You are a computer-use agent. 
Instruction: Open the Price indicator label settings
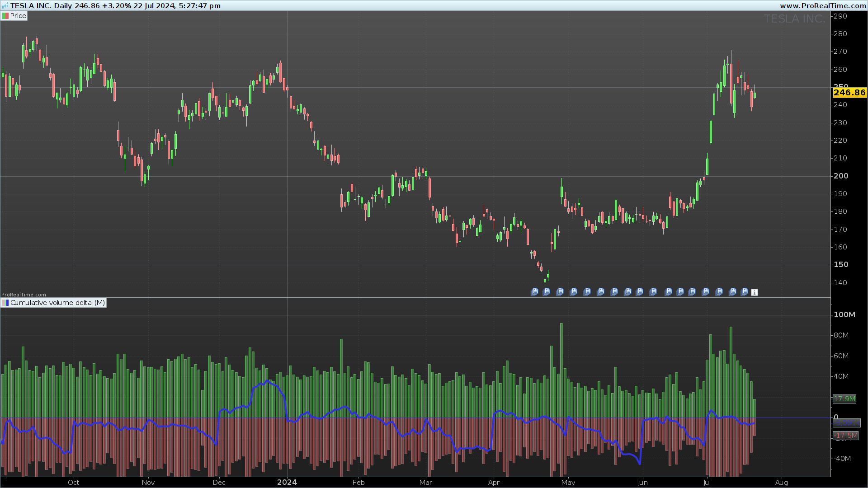[18, 16]
